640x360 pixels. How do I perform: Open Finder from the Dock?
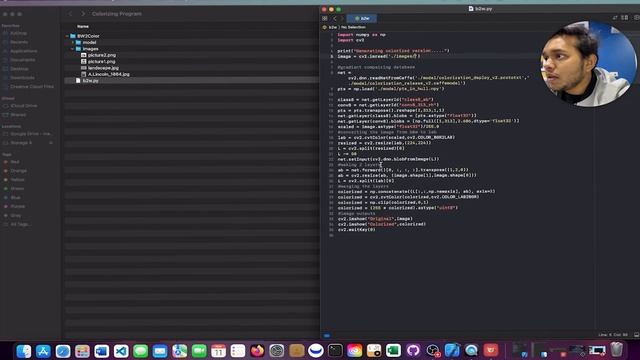pos(24,351)
